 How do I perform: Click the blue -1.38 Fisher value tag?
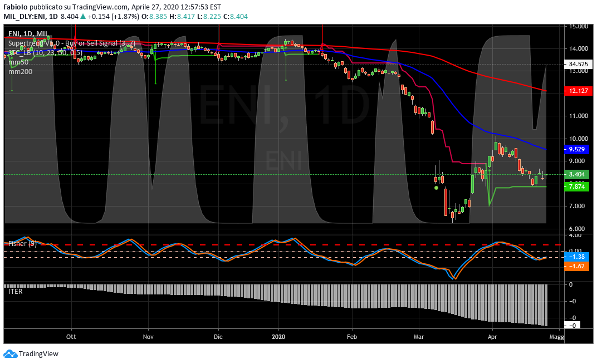tap(576, 257)
